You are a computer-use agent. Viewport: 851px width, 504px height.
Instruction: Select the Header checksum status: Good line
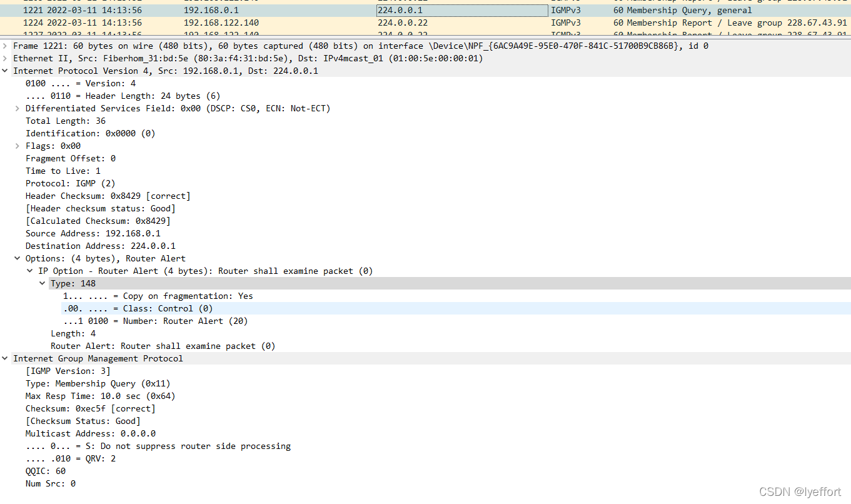pos(101,208)
